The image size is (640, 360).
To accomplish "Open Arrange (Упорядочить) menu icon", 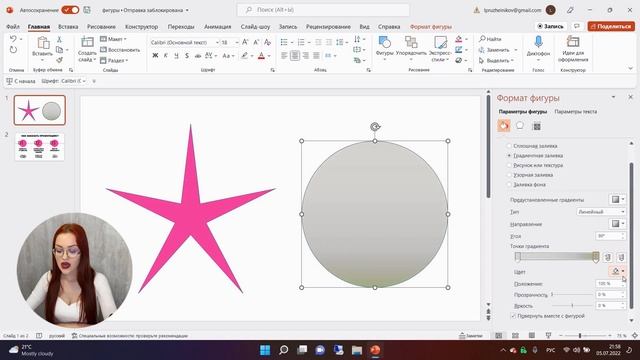I will 411,42.
